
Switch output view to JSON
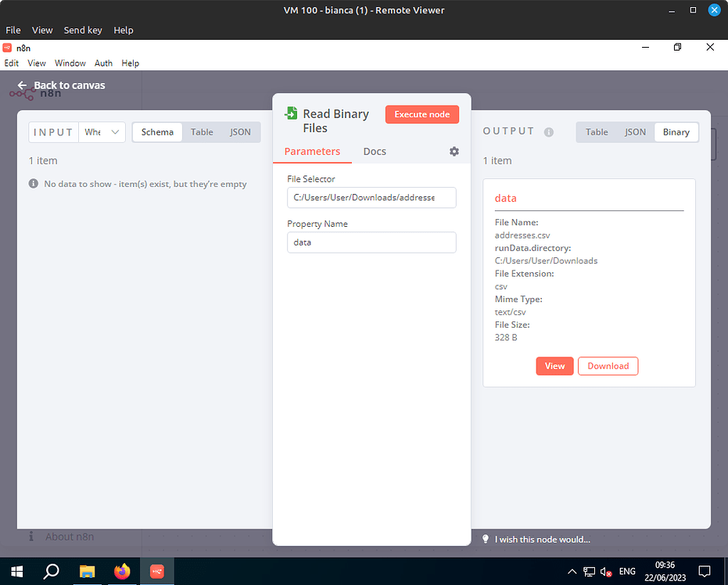tap(635, 132)
